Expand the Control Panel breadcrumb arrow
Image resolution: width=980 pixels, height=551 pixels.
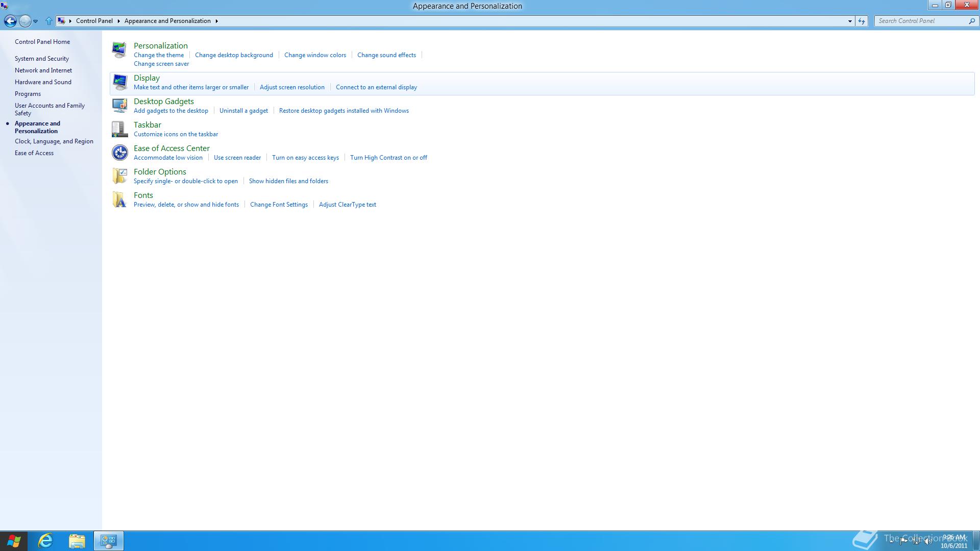(118, 21)
